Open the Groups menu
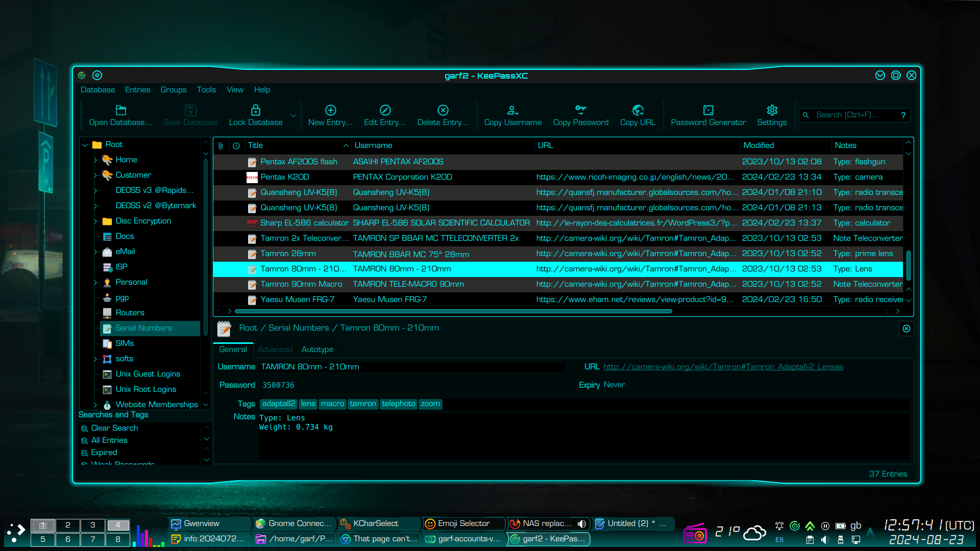980x551 pixels. click(174, 90)
